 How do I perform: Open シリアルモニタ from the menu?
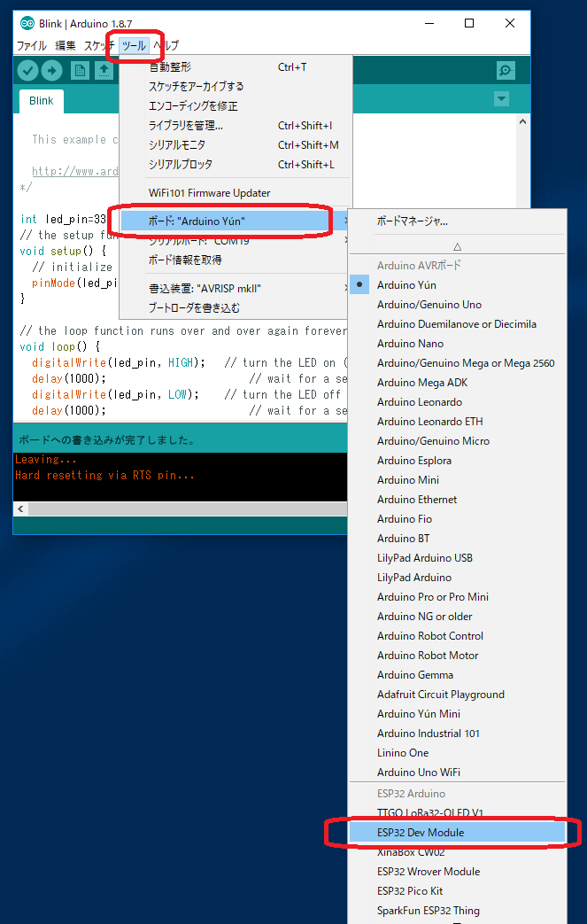[x=236, y=145]
